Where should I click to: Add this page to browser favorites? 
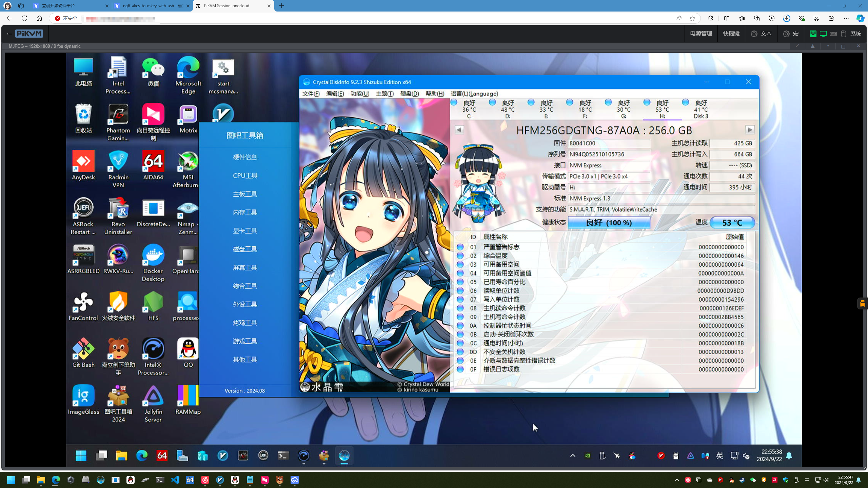click(692, 18)
